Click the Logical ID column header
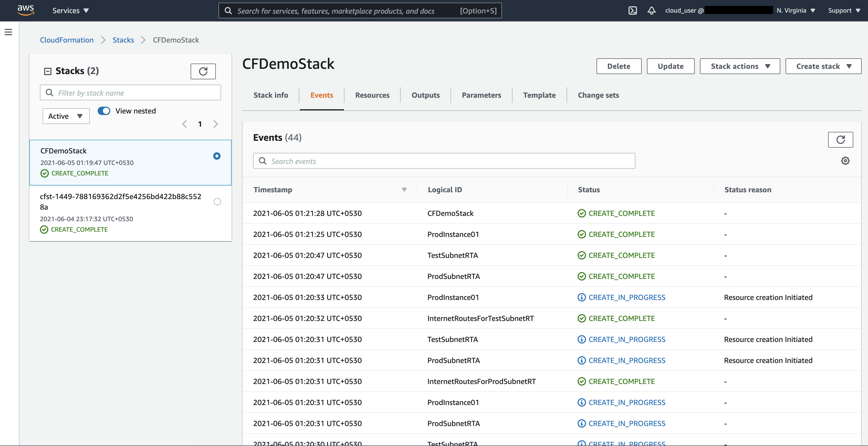The height and width of the screenshot is (446, 868). tap(445, 190)
